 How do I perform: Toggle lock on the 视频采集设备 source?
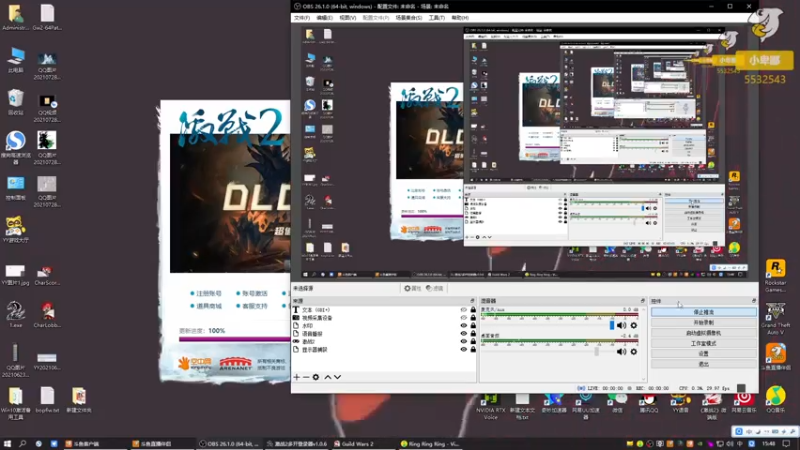pyautogui.click(x=473, y=318)
